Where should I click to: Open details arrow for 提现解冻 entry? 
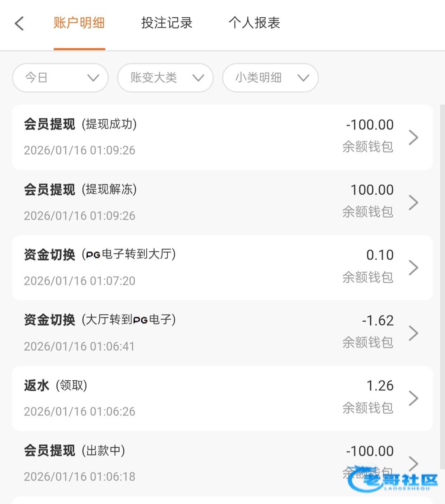(x=413, y=202)
